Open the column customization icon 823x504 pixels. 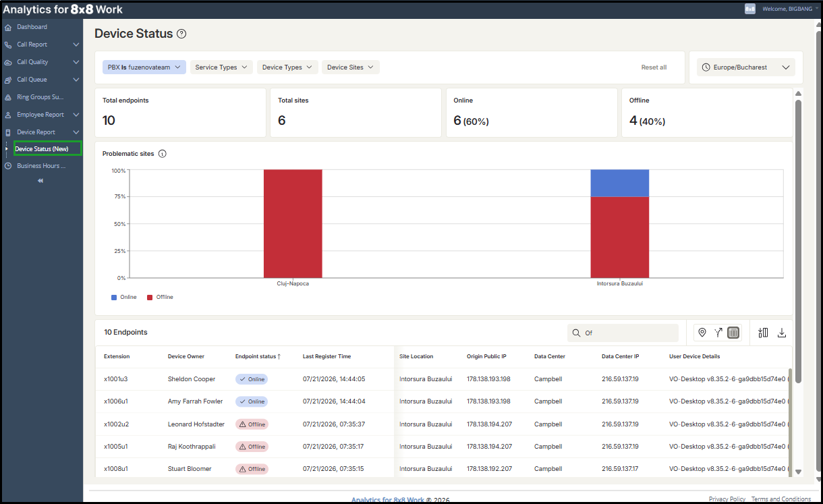click(763, 333)
